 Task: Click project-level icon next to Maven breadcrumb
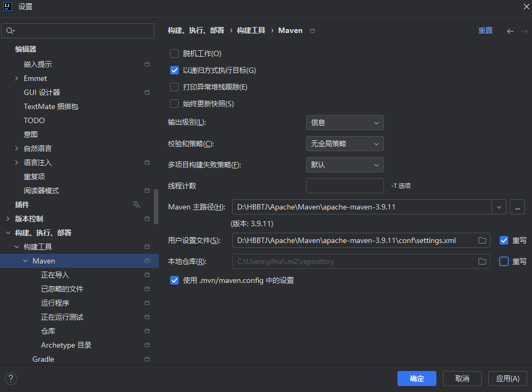pyautogui.click(x=312, y=31)
